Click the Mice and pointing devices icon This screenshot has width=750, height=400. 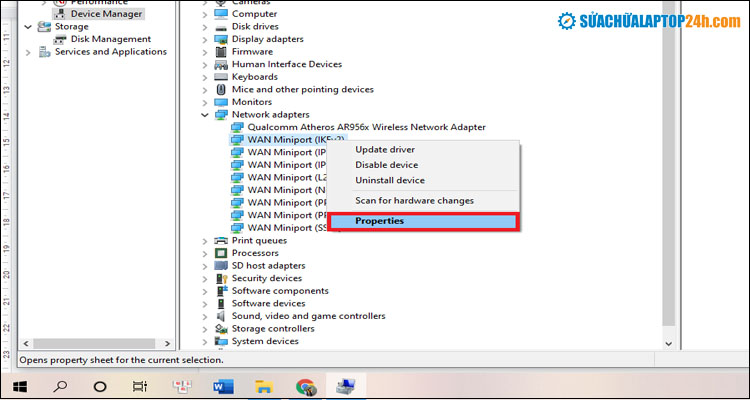click(x=221, y=90)
